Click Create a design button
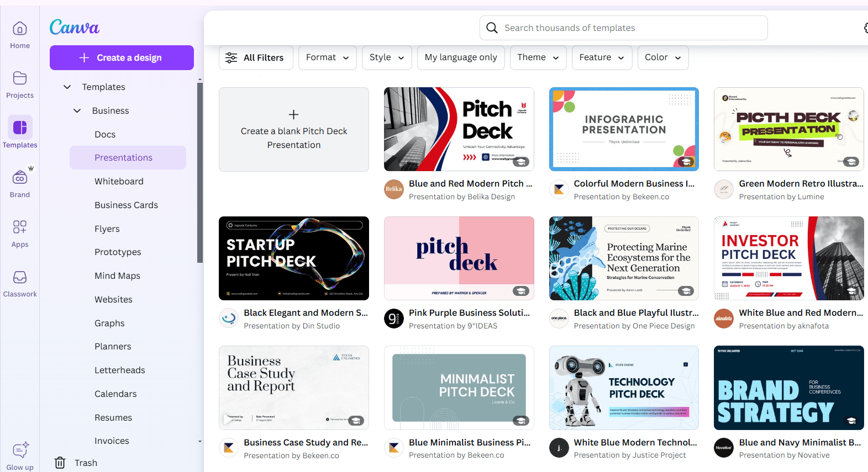 coord(122,58)
